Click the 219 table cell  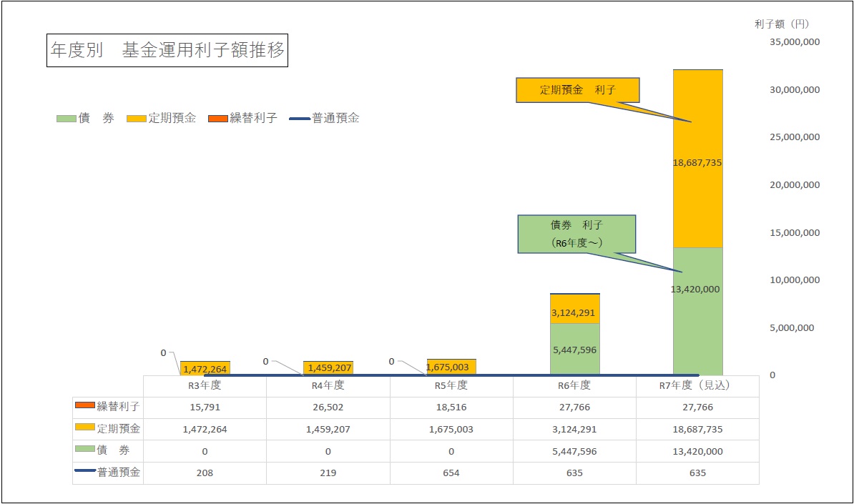pos(328,473)
